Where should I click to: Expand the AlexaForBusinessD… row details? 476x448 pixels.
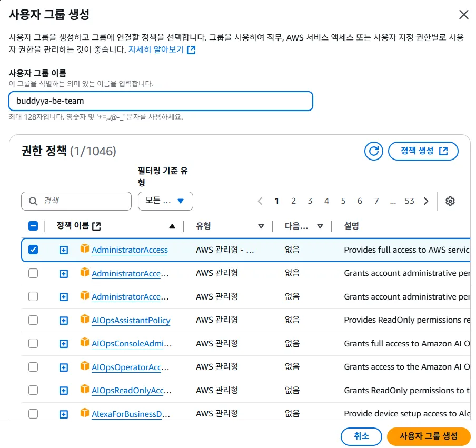click(63, 414)
